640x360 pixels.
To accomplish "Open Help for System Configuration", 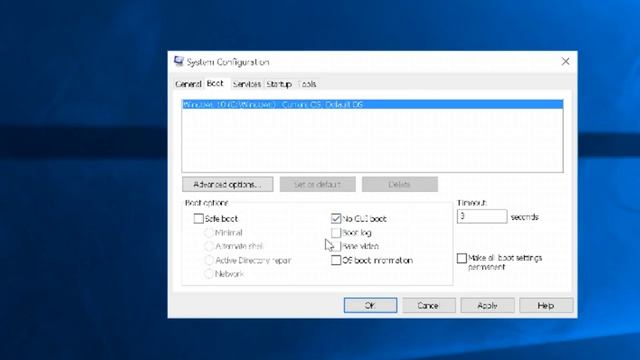I will click(x=546, y=305).
